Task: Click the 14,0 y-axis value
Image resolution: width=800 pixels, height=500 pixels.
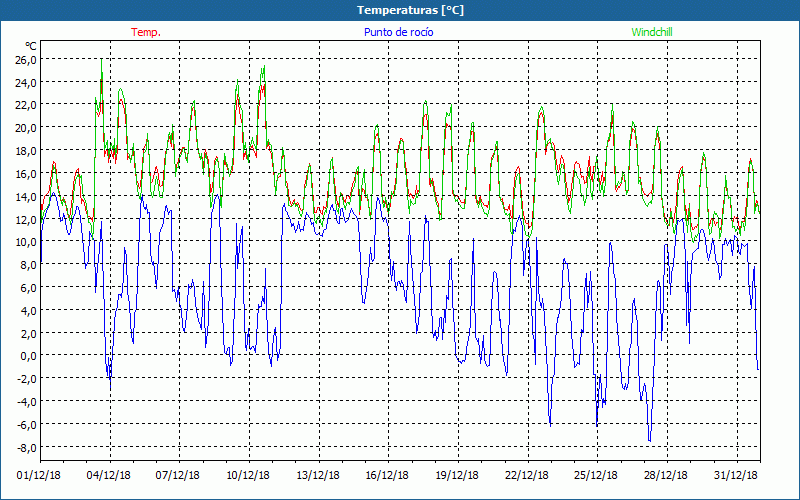Action: click(26, 196)
